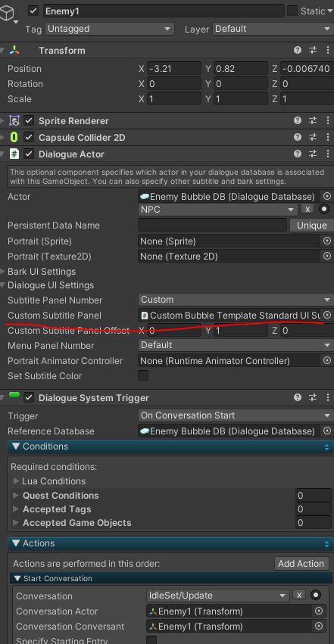334x644 pixels.
Task: Collapse the Actions section header
Action: point(170,544)
